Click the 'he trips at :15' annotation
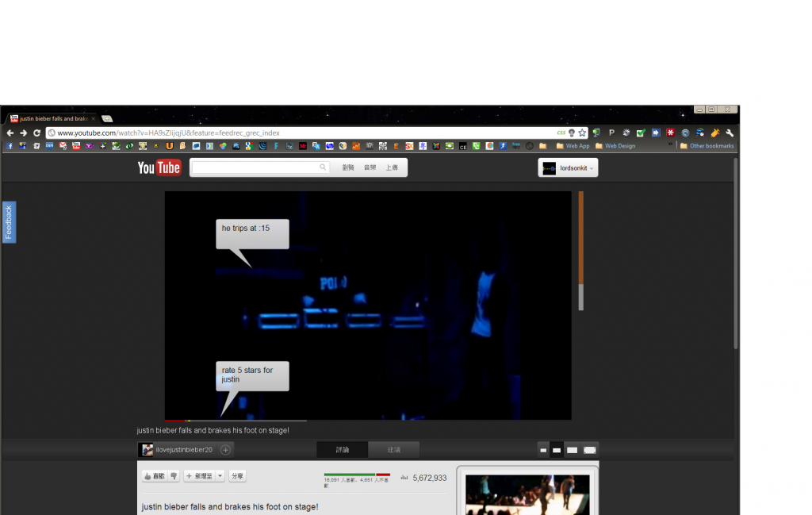Screen dimensions: 812x515 (x=252, y=233)
